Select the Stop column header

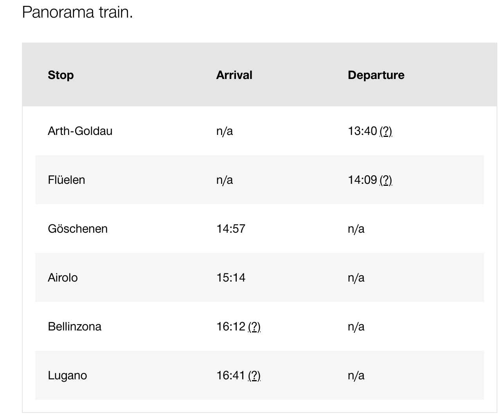pyautogui.click(x=61, y=75)
